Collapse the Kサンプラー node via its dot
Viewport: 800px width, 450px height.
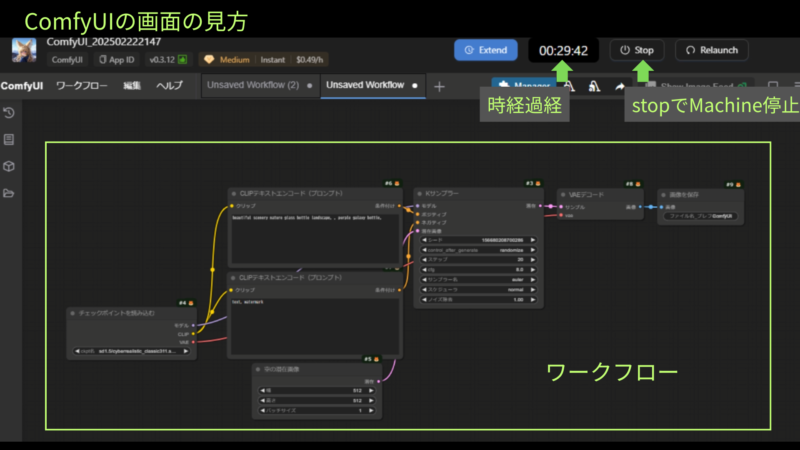tap(419, 194)
